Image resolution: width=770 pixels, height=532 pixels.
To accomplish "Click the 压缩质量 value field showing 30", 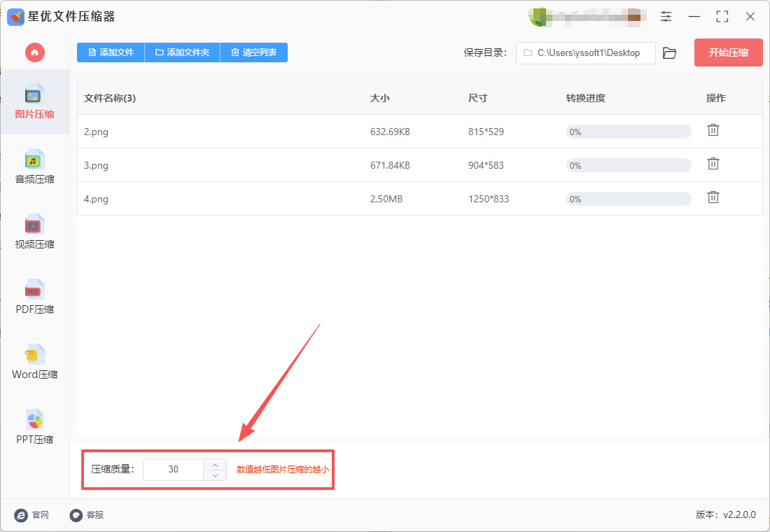I will pyautogui.click(x=174, y=470).
